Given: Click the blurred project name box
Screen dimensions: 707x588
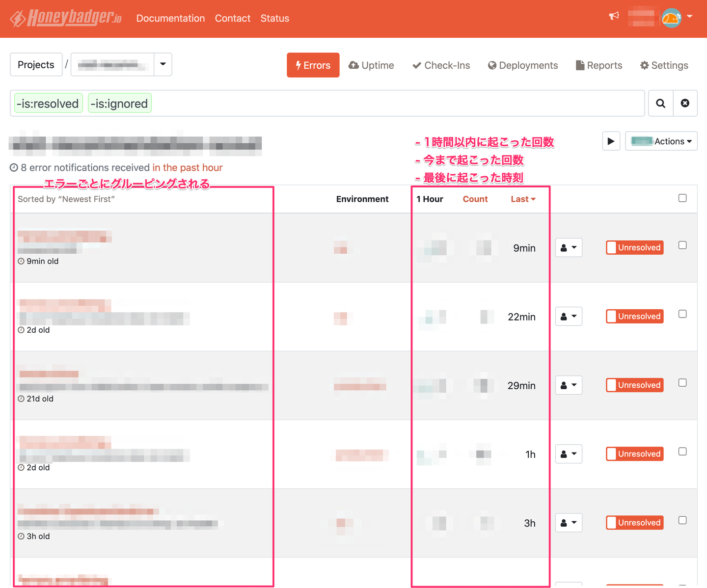Looking at the screenshot, I should (x=112, y=64).
